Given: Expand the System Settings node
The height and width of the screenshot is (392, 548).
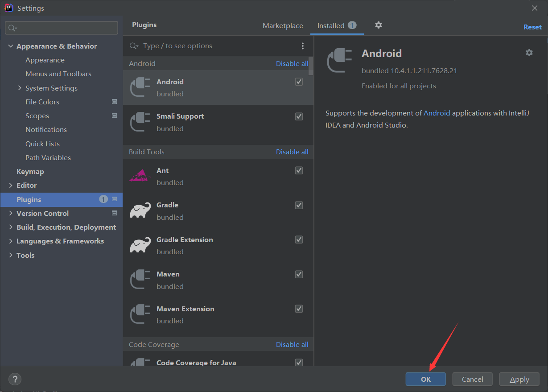Looking at the screenshot, I should (x=20, y=88).
